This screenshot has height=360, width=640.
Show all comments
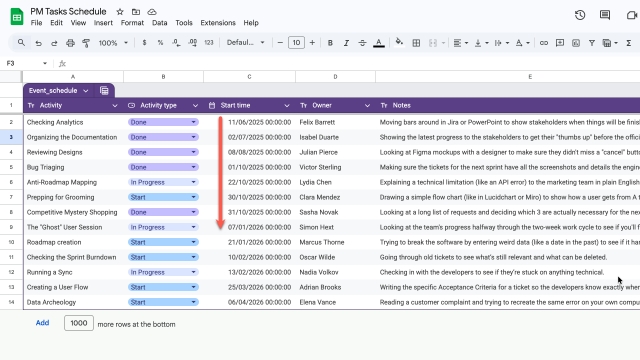[605, 15]
